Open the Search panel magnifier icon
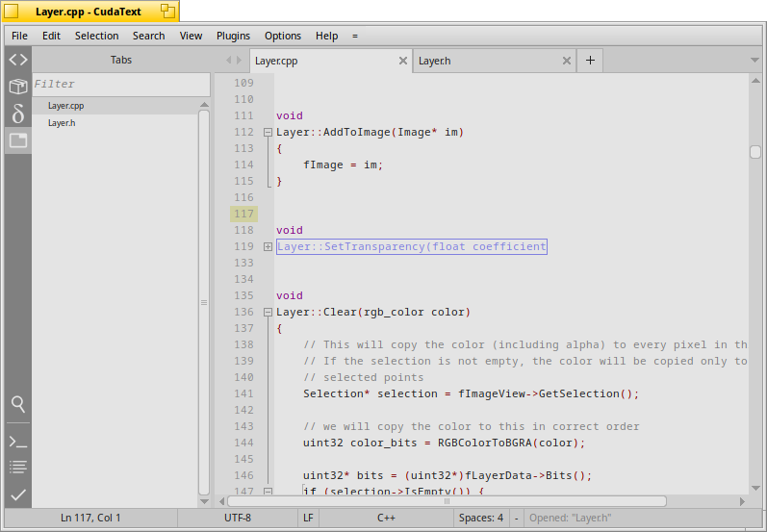 18,404
